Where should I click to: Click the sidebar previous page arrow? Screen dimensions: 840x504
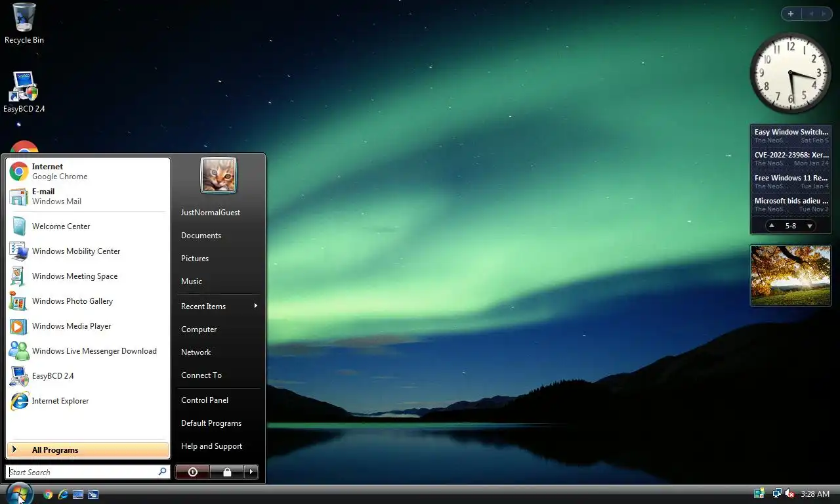pyautogui.click(x=811, y=14)
